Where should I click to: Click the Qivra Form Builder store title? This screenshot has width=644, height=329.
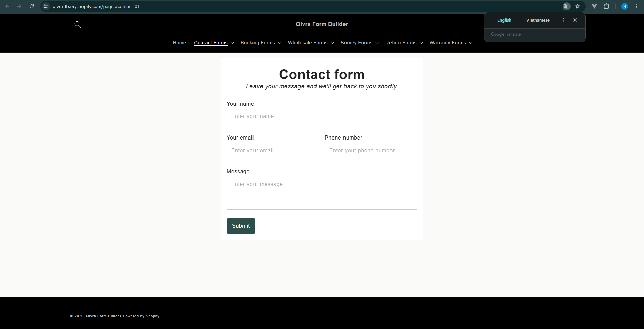322,24
